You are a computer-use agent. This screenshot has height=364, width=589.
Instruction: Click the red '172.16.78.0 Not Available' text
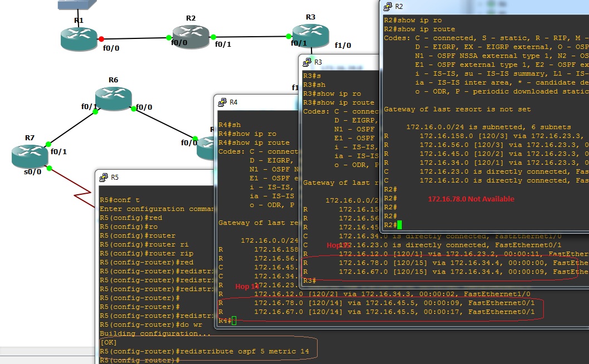tap(470, 198)
